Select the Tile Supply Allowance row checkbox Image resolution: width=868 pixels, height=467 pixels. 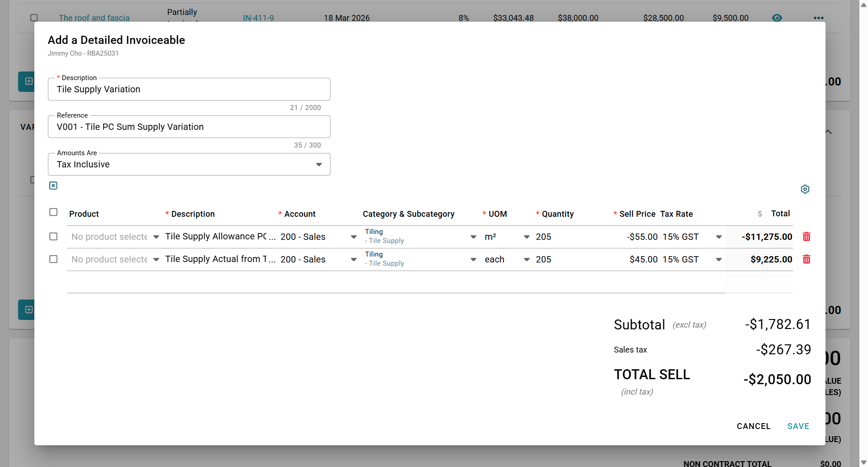pos(53,237)
